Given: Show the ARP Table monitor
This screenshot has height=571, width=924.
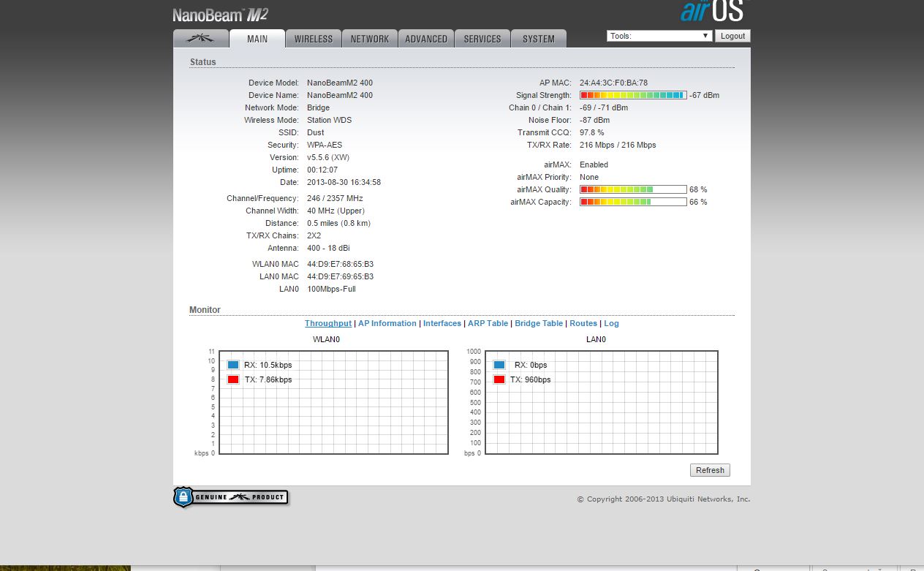Looking at the screenshot, I should [488, 323].
